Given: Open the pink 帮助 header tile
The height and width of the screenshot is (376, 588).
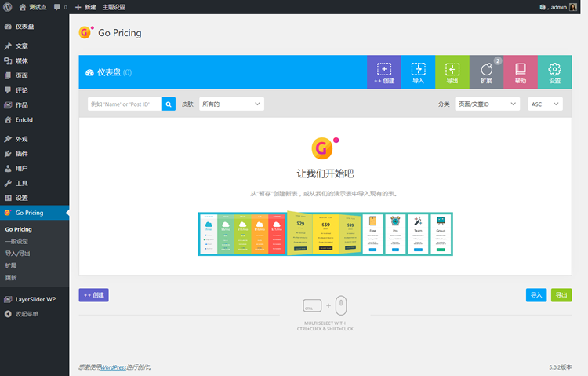Looking at the screenshot, I should point(521,72).
